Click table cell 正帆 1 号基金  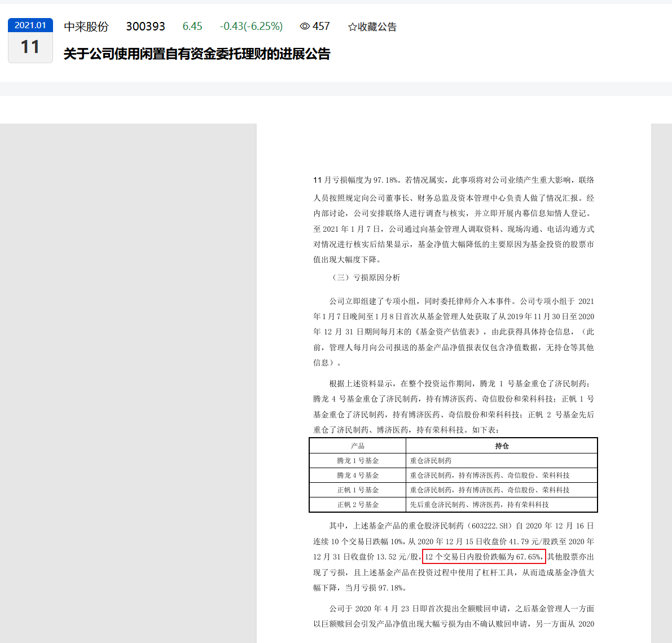(x=358, y=490)
